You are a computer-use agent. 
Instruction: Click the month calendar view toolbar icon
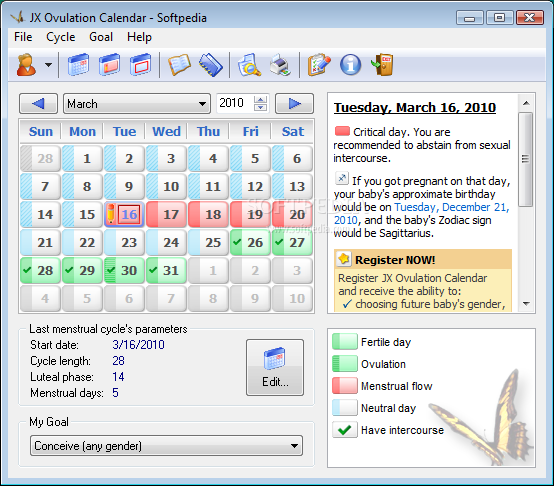click(x=78, y=65)
